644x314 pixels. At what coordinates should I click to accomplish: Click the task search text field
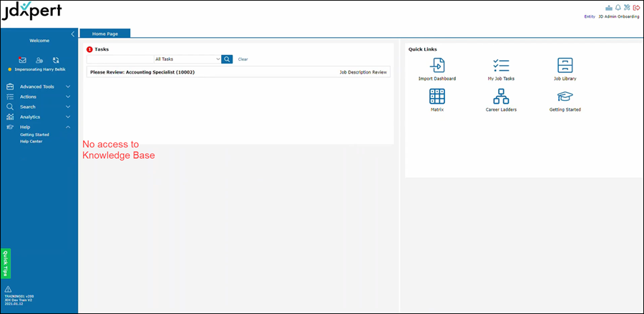click(x=119, y=59)
